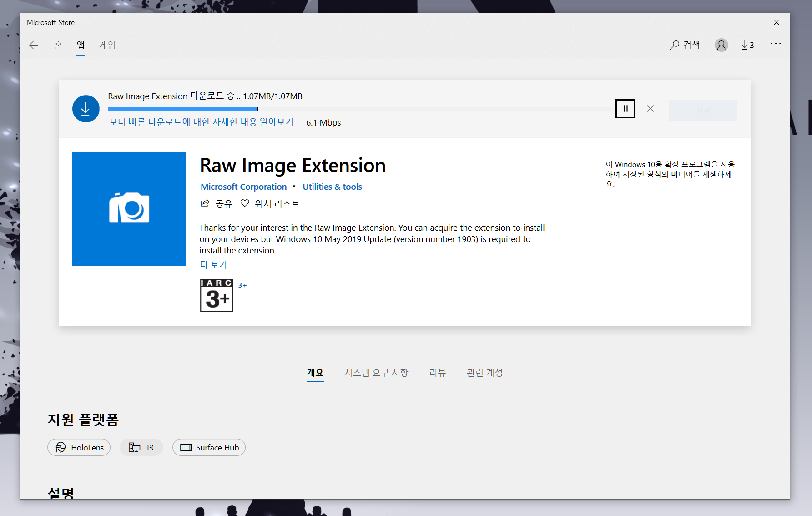The width and height of the screenshot is (812, 516).
Task: Click the HoloLens platform chip
Action: tap(79, 447)
